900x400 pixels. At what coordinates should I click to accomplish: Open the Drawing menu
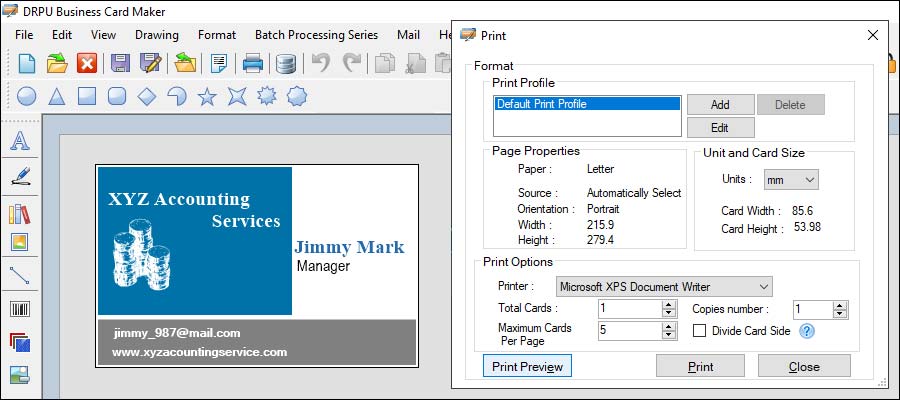(x=157, y=35)
